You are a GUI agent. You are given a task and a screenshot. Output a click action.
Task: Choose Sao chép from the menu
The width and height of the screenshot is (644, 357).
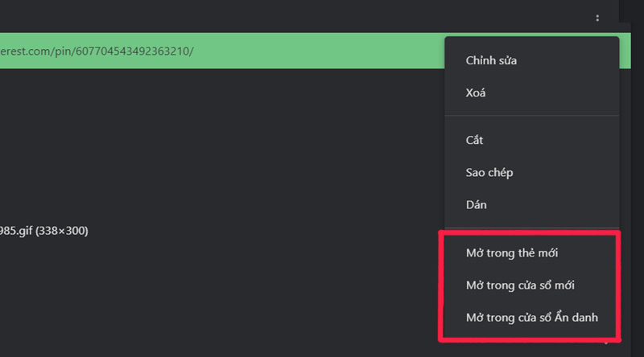pyautogui.click(x=489, y=173)
